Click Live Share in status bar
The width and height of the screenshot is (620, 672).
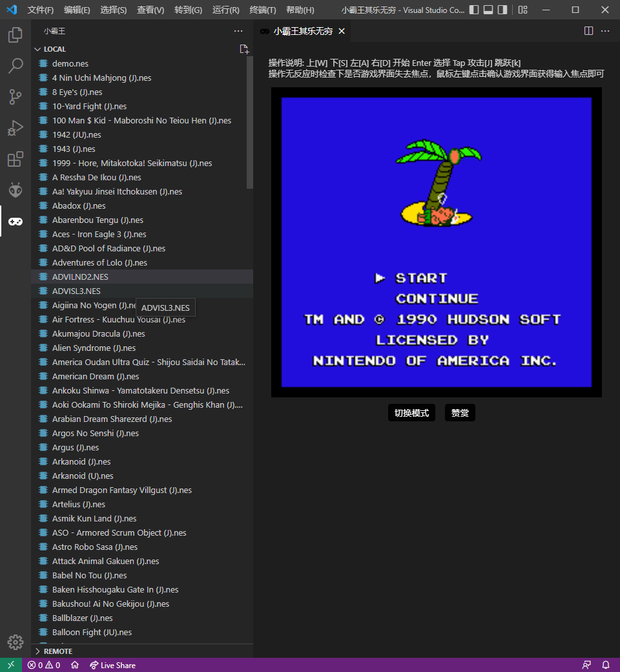point(112,665)
